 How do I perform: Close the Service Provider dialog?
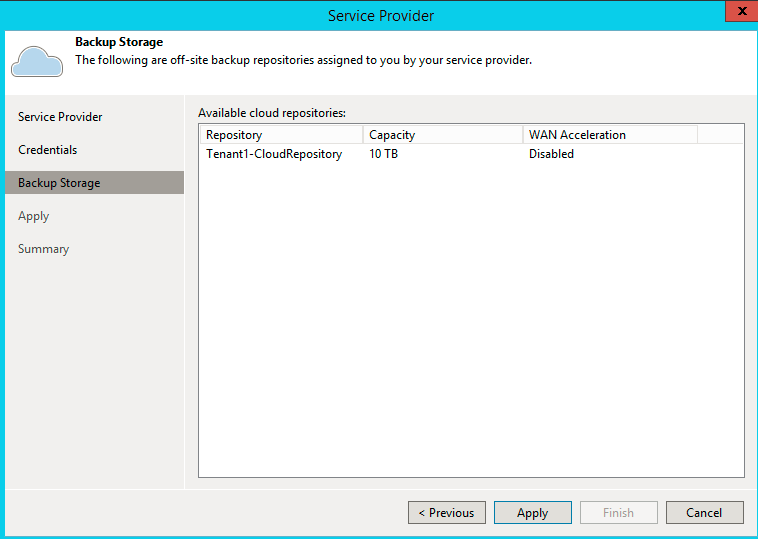(x=741, y=11)
